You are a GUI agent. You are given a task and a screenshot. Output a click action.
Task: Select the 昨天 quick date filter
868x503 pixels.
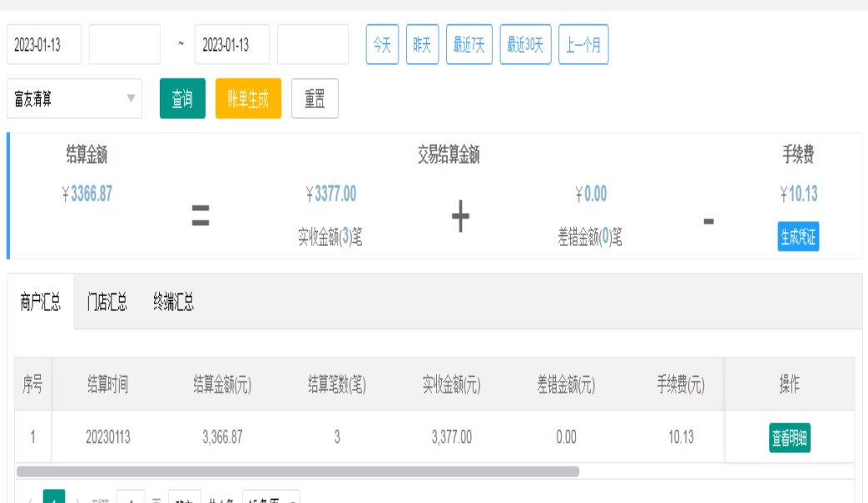(422, 45)
